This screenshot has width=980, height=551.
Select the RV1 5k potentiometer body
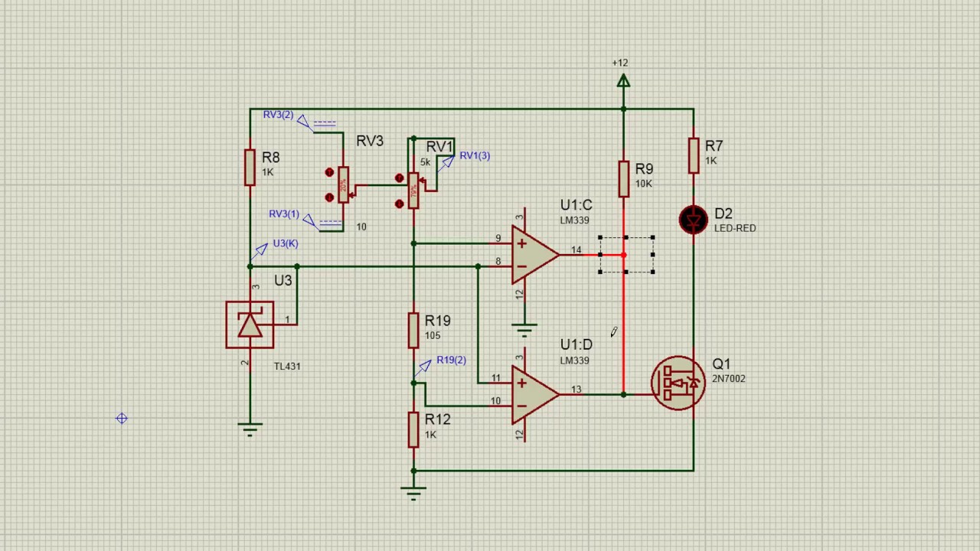pos(413,191)
